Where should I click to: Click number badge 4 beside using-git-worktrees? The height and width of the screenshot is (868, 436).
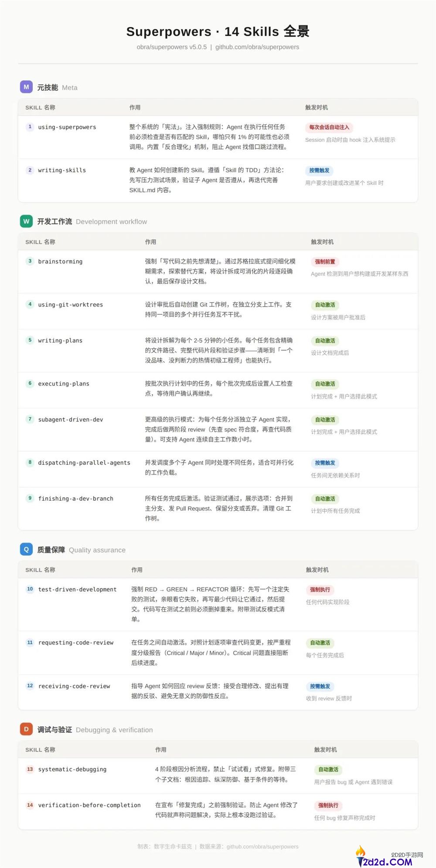pos(30,304)
